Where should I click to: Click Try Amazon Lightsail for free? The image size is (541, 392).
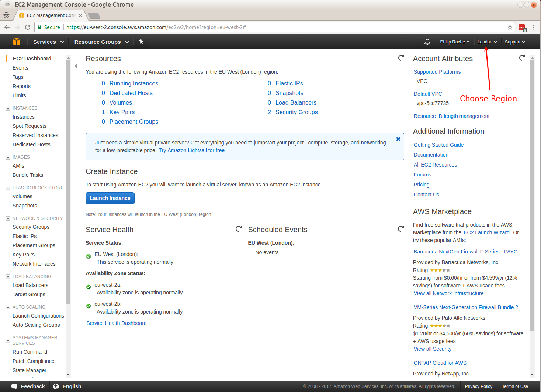[x=192, y=150]
